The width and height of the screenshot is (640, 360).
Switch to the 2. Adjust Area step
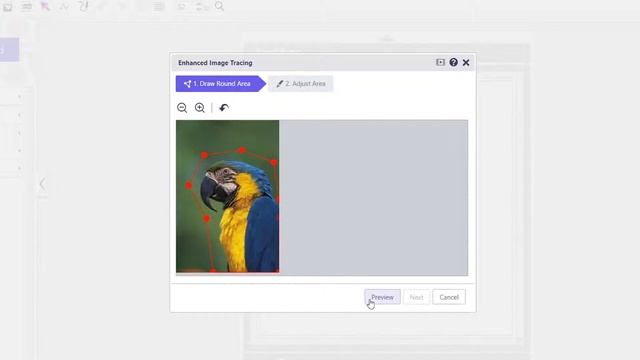pos(301,84)
